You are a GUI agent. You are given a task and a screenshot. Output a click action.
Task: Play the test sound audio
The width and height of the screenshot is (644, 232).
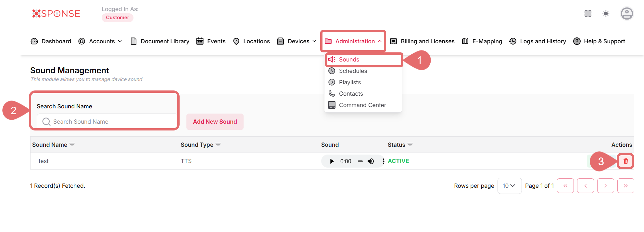[332, 161]
